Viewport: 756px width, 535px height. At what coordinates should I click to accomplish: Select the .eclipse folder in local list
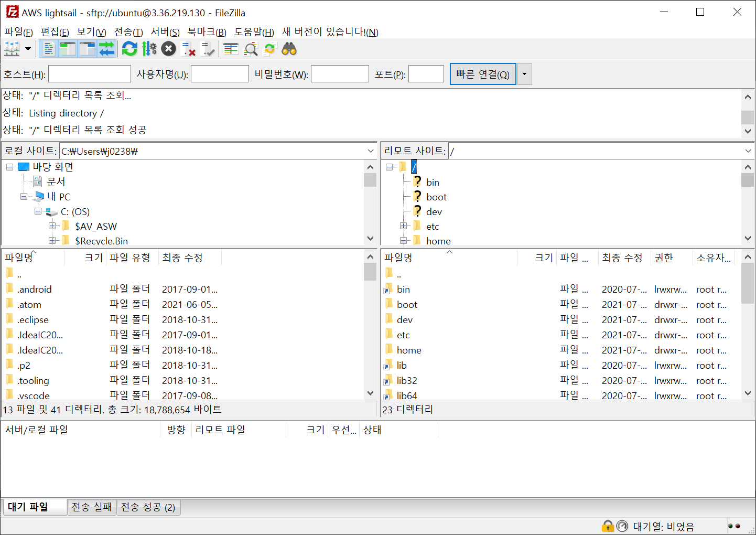tap(33, 319)
